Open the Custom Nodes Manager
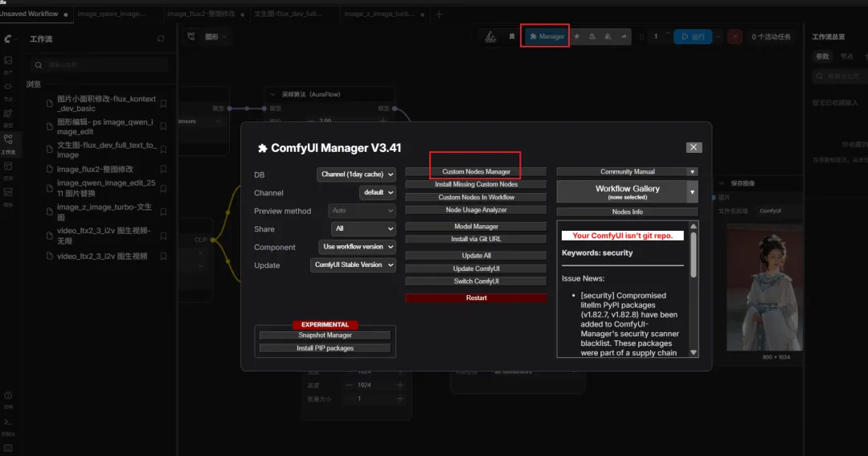 click(476, 172)
